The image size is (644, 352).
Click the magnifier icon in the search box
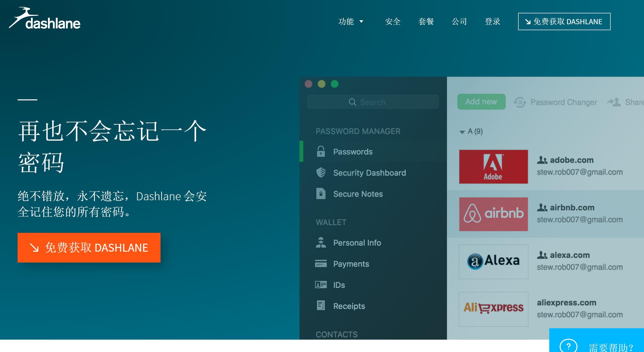[x=352, y=102]
